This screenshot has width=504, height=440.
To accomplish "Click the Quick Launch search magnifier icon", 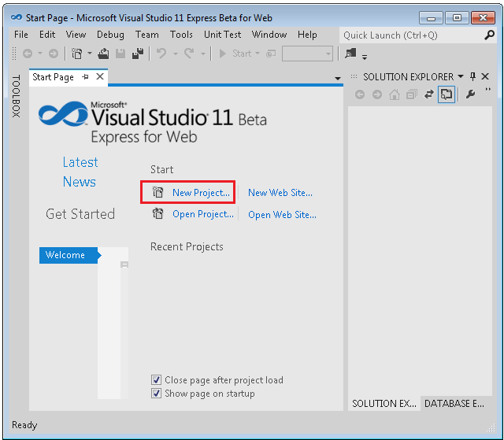I will pos(489,35).
